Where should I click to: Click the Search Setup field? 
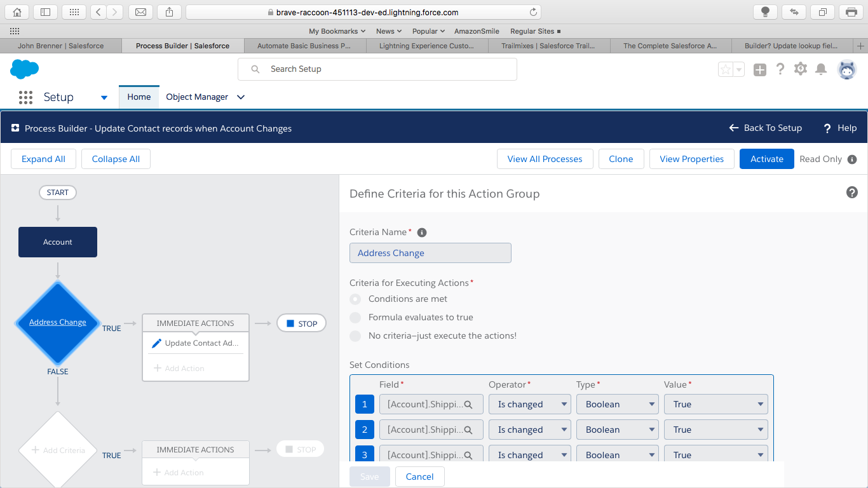click(x=377, y=69)
